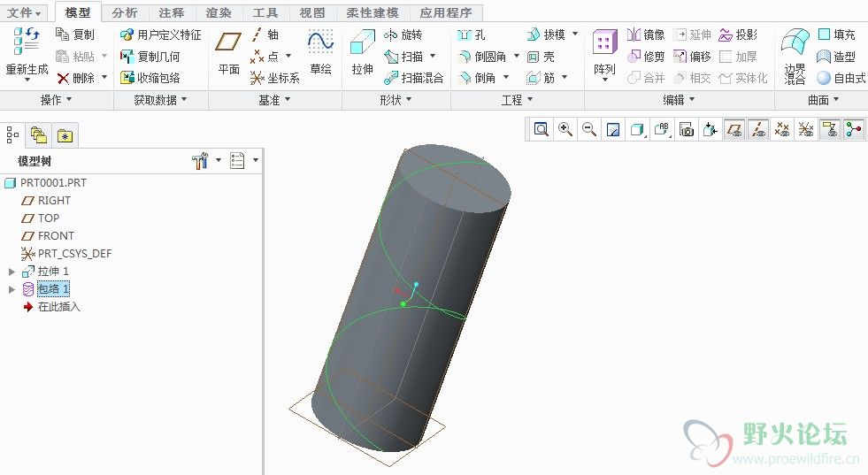Image resolution: width=868 pixels, height=475 pixels.
Task: Open the 形状 group dropdown
Action: 396,100
